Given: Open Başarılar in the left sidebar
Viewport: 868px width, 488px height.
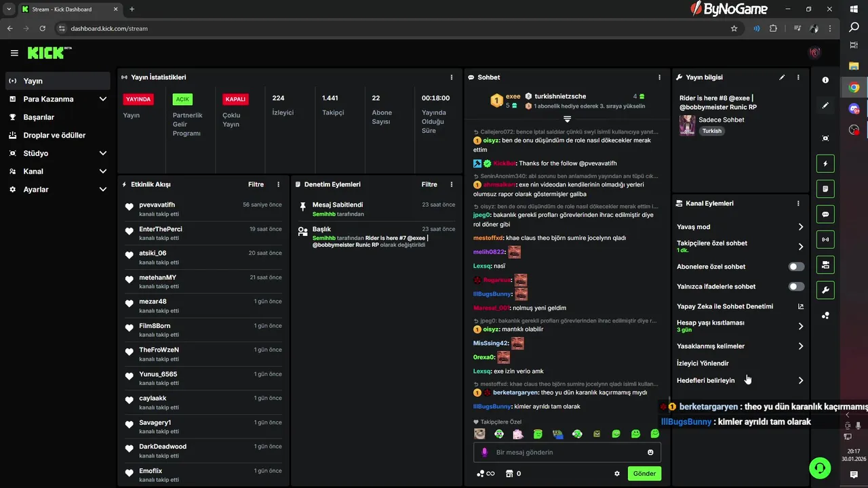Looking at the screenshot, I should coord(57,117).
